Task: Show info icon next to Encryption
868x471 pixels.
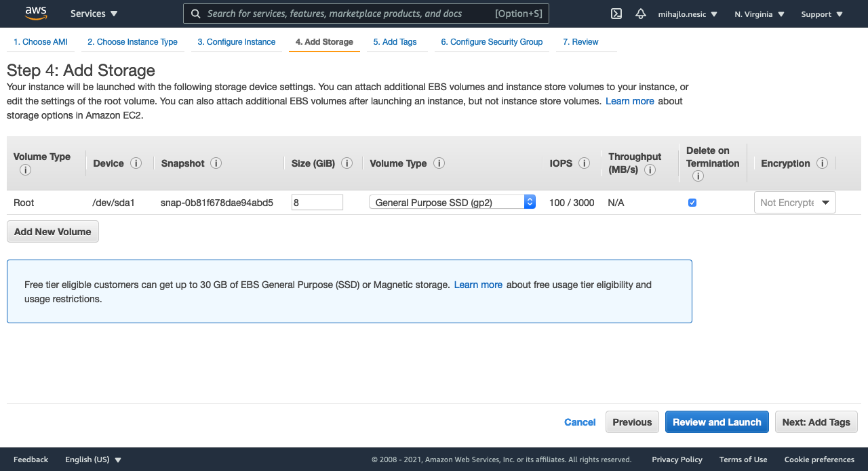Action: click(x=823, y=163)
